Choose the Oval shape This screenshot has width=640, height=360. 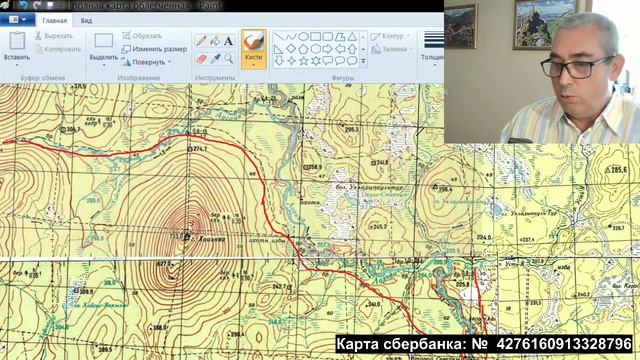coord(303,37)
